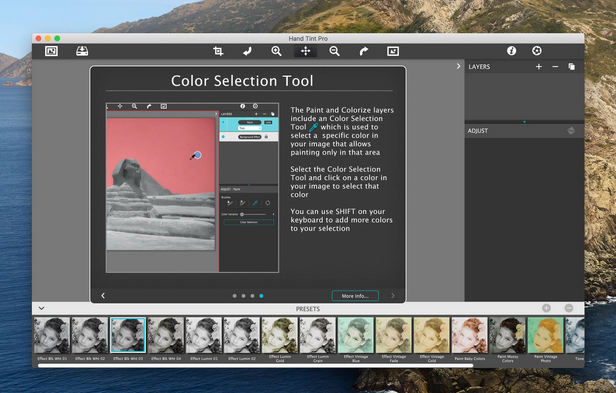The height and width of the screenshot is (393, 616).
Task: Open the info (i) icon
Action: tap(511, 51)
